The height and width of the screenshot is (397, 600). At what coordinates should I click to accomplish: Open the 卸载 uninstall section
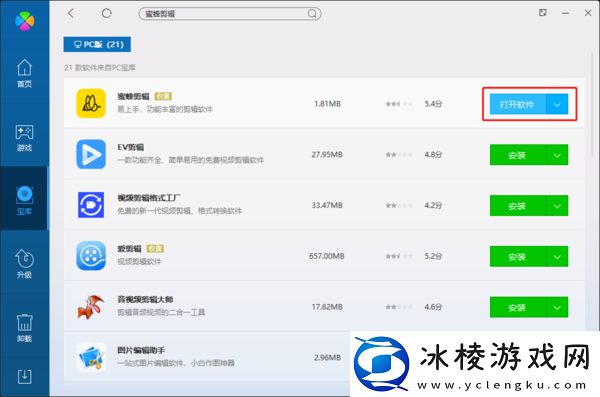(24, 328)
